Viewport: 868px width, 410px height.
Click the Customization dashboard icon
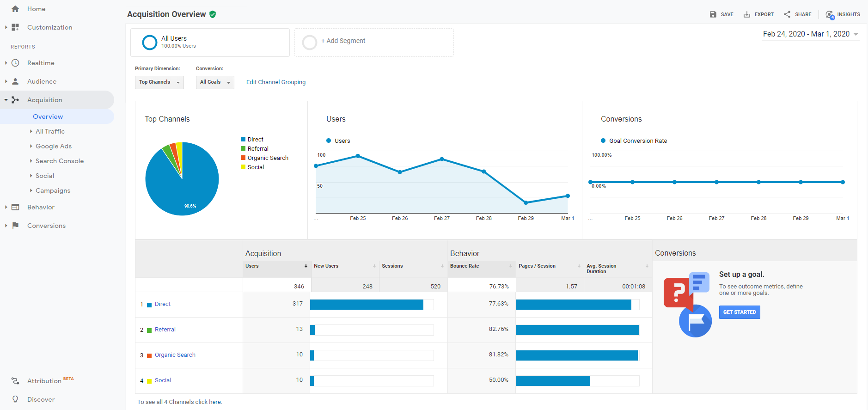click(x=15, y=27)
